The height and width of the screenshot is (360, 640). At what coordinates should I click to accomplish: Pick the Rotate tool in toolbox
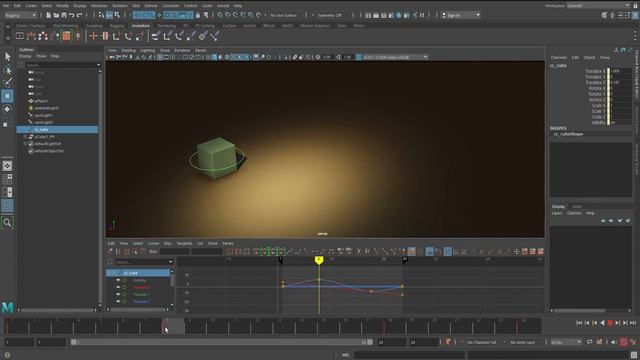coord(7,109)
